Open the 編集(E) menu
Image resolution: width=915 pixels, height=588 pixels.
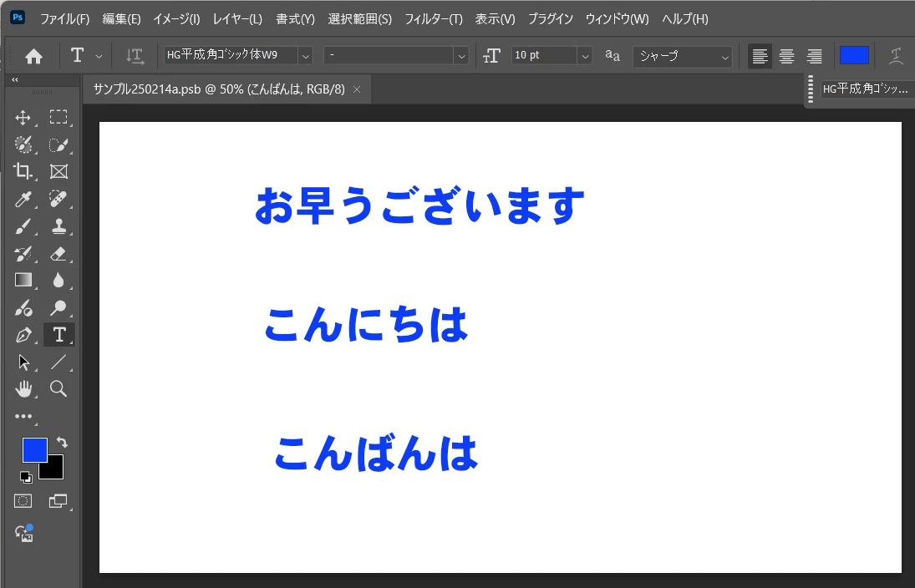point(121,19)
